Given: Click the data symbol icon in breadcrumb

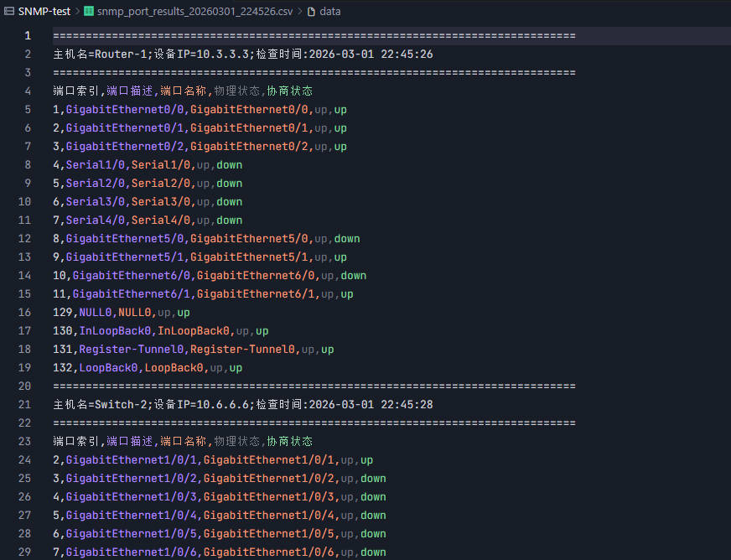Looking at the screenshot, I should coord(311,12).
